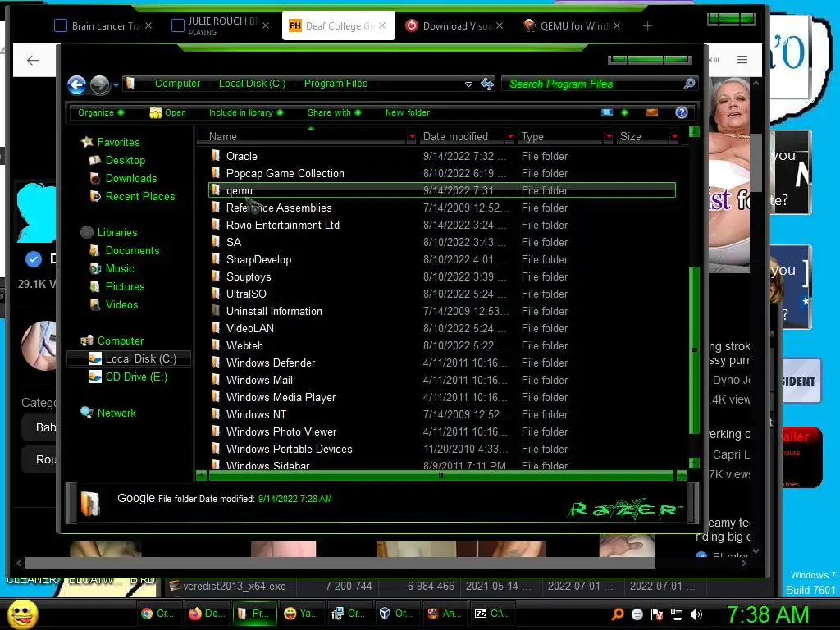The height and width of the screenshot is (630, 840).
Task: Click the network tray icon
Action: 677,614
